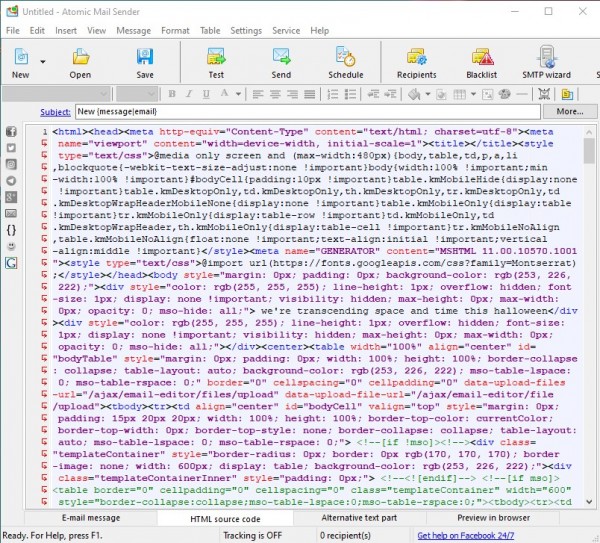Open the Format menu
600x543 pixels.
pos(175,31)
